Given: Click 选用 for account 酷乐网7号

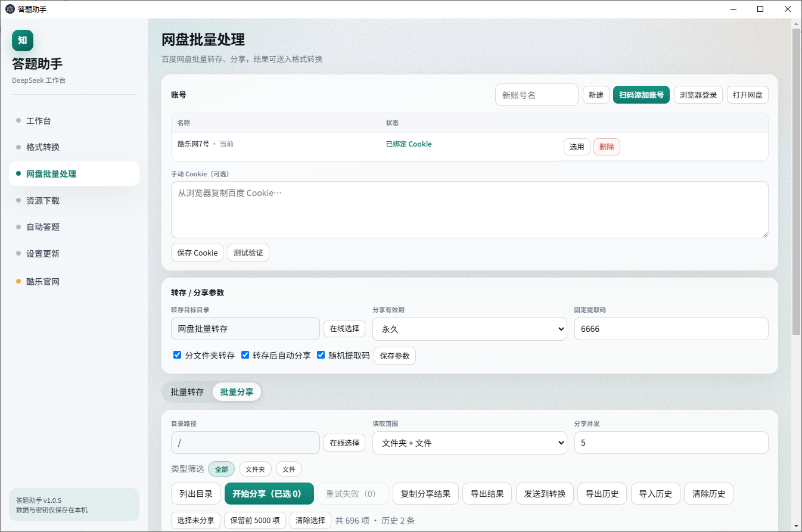Looking at the screenshot, I should 577,147.
